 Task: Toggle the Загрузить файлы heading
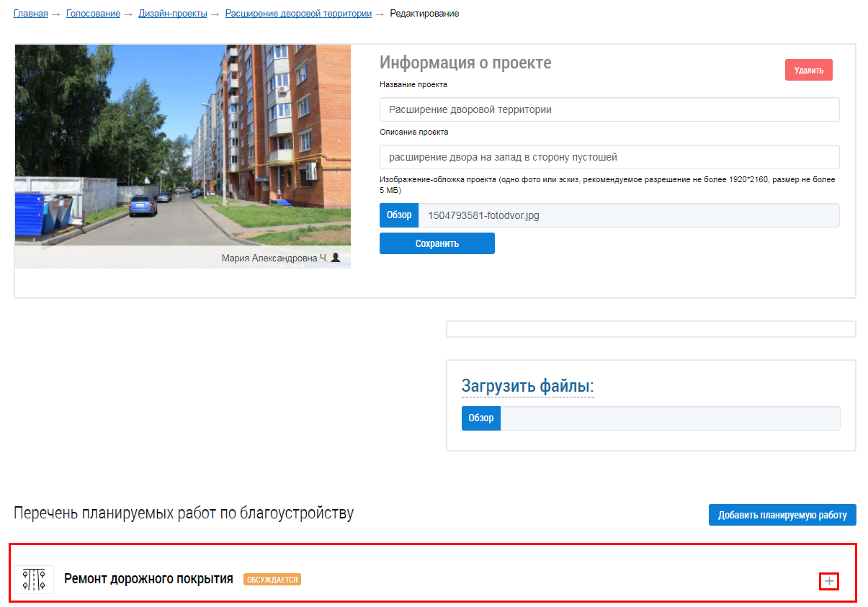tap(528, 387)
